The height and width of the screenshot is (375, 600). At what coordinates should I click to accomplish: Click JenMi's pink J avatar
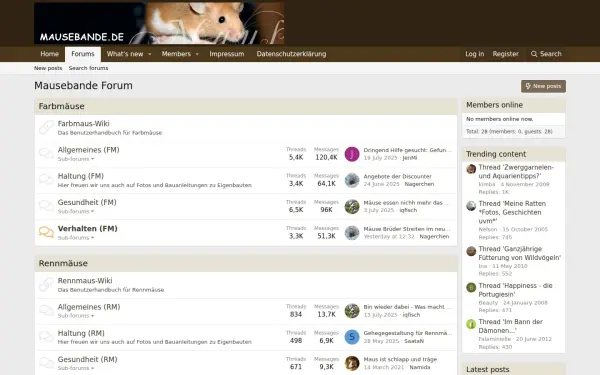pos(352,154)
